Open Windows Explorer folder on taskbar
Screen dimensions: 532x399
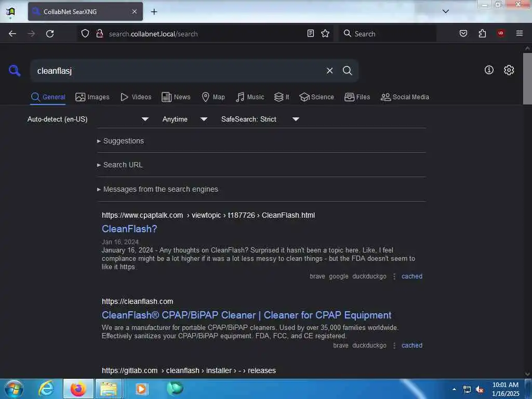point(109,389)
